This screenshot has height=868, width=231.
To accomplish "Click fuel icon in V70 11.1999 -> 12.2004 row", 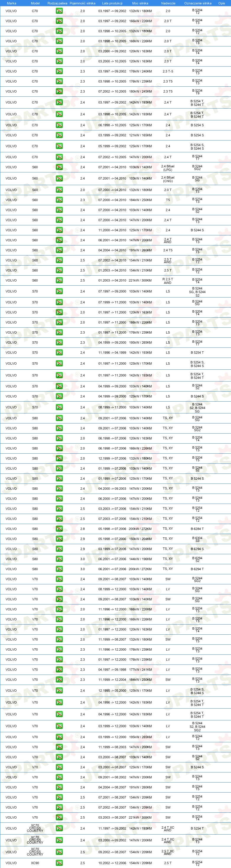I will 59,680.
